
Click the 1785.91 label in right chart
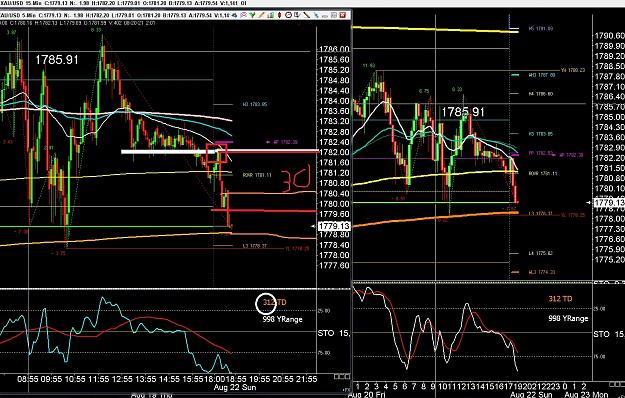pos(463,112)
